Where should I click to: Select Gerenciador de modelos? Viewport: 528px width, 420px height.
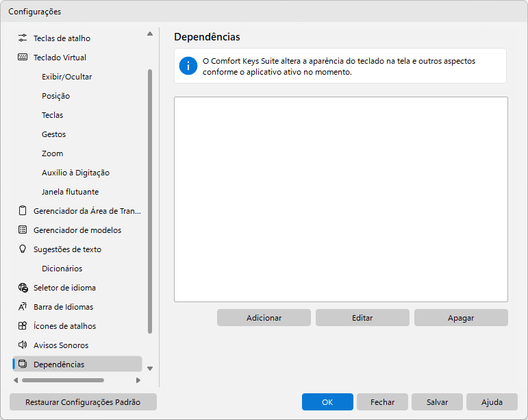tap(77, 230)
